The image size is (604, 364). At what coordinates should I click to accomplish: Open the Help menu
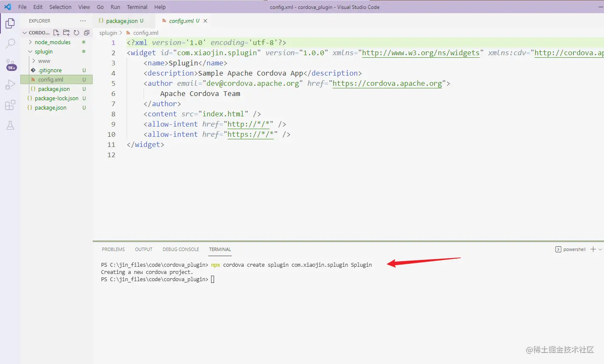tap(160, 7)
